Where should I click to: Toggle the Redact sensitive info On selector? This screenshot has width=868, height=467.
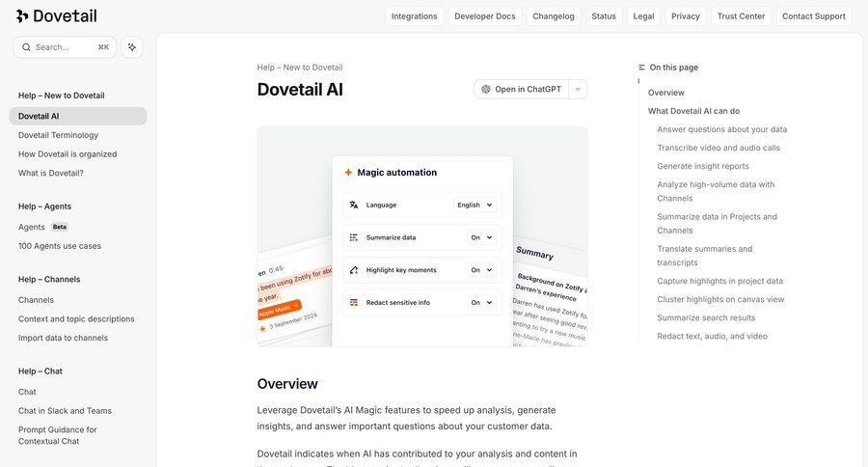tap(481, 303)
